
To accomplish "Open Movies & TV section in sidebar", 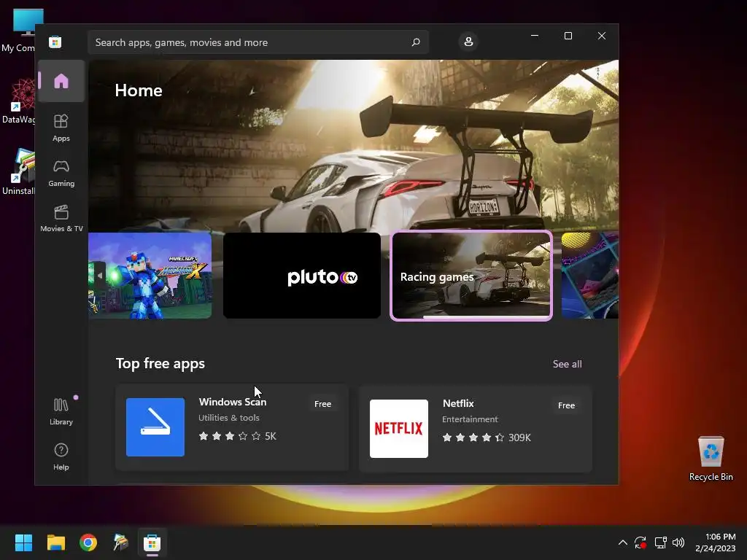I will [x=61, y=218].
